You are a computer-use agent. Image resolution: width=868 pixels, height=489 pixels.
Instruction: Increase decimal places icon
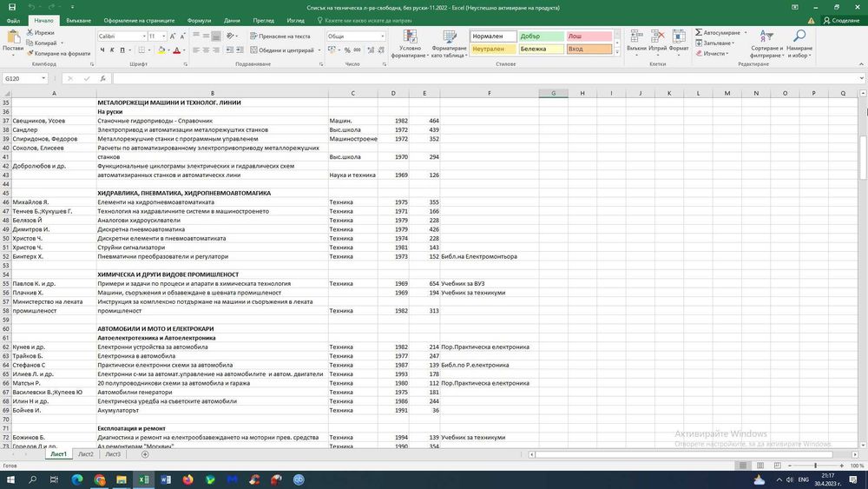pyautogui.click(x=371, y=50)
